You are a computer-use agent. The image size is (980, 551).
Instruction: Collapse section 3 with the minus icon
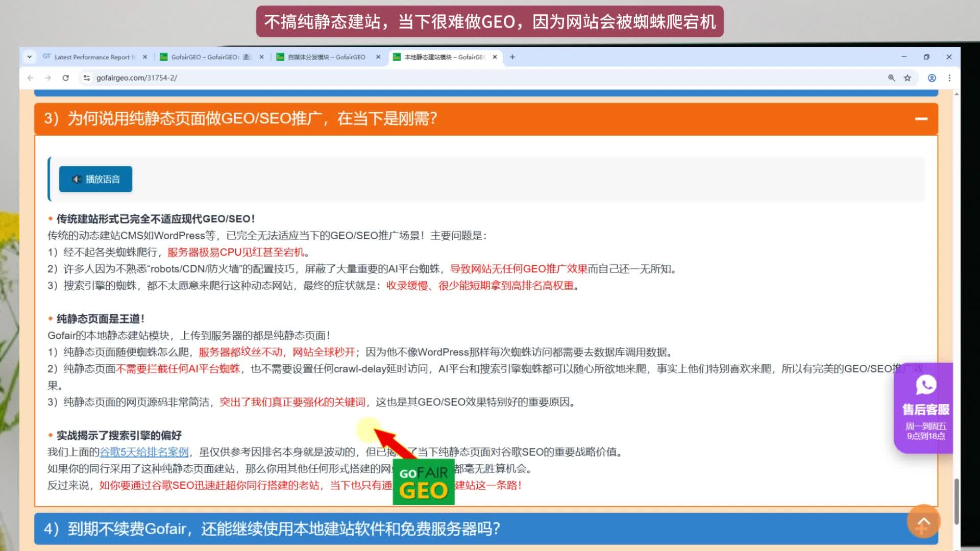[921, 119]
